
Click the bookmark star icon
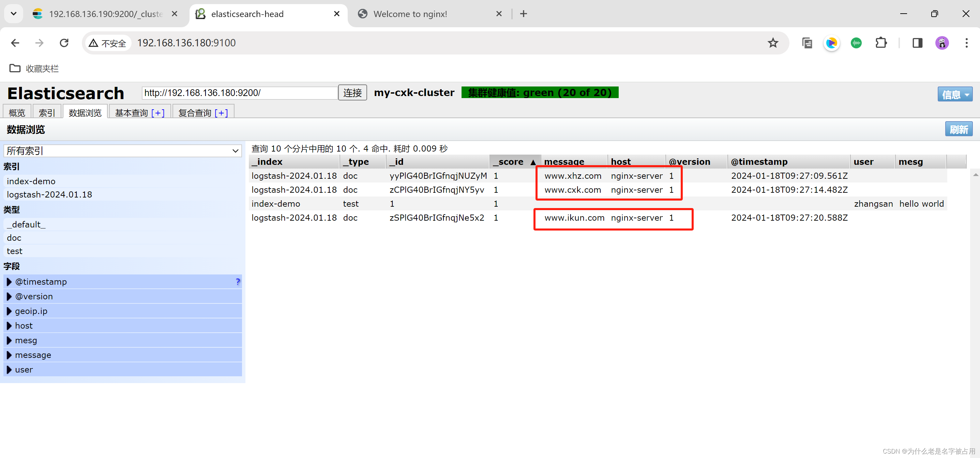(772, 43)
